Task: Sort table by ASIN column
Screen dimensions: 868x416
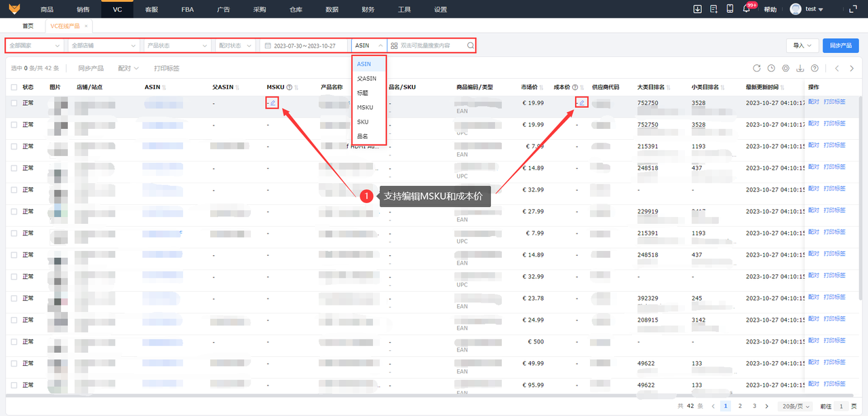Action: point(164,88)
